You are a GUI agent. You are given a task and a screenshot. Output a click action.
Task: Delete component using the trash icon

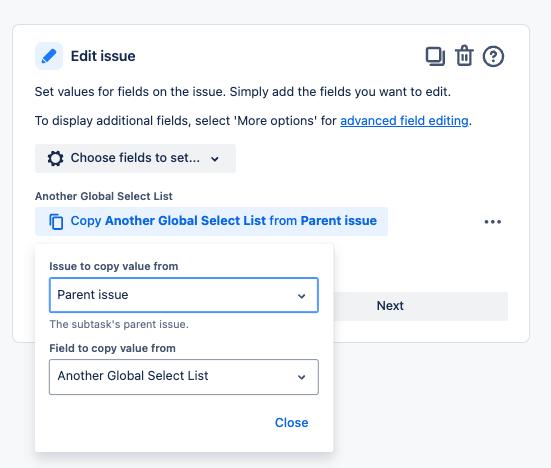click(x=464, y=56)
